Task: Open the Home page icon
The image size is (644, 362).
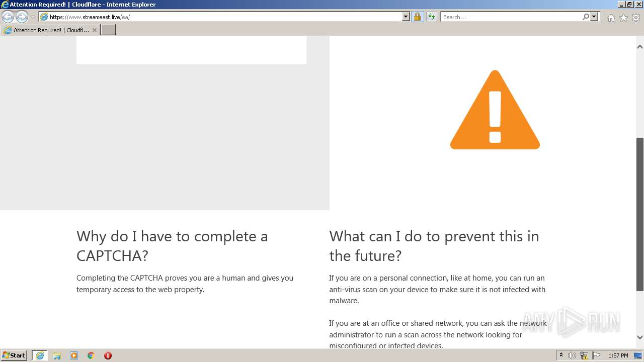Action: (611, 18)
